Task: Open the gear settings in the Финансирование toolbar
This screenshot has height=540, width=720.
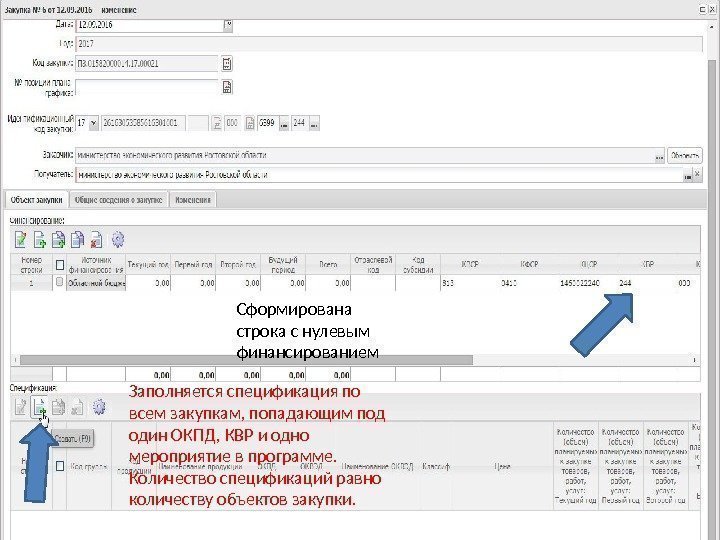Action: pos(118,239)
